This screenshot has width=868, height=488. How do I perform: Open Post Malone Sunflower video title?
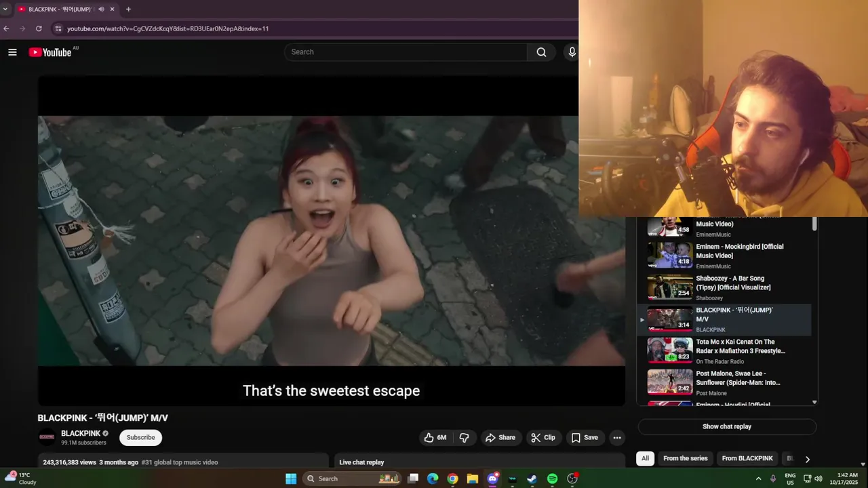(738, 378)
